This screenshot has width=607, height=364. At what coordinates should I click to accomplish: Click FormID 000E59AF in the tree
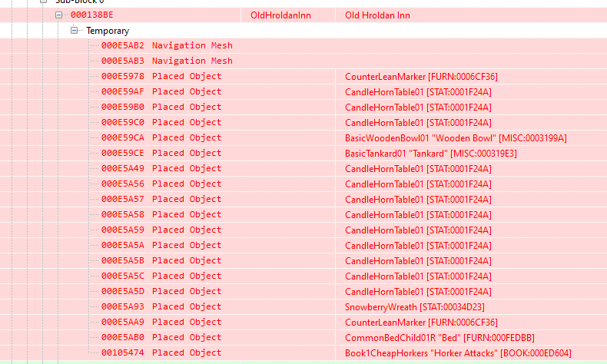(x=122, y=91)
